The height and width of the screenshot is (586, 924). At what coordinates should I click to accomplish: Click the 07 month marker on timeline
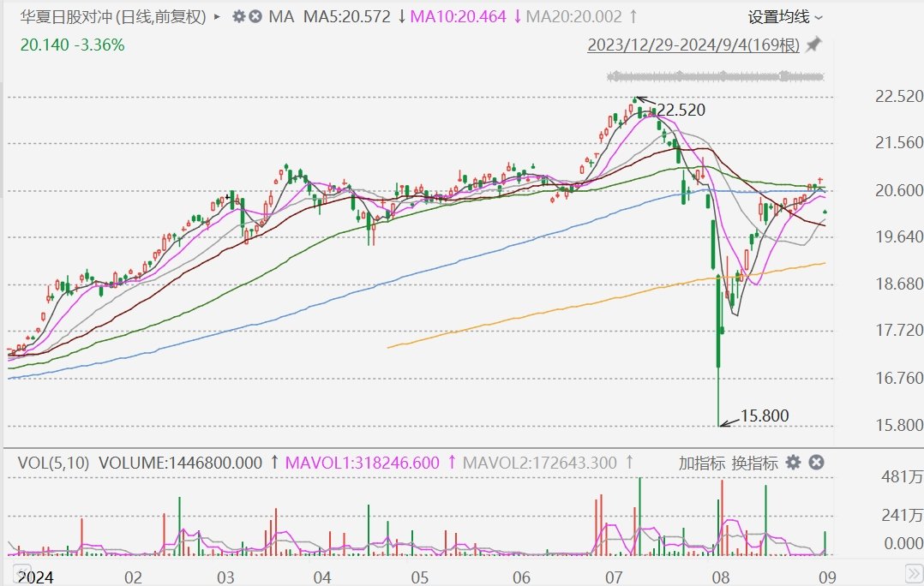(x=613, y=577)
